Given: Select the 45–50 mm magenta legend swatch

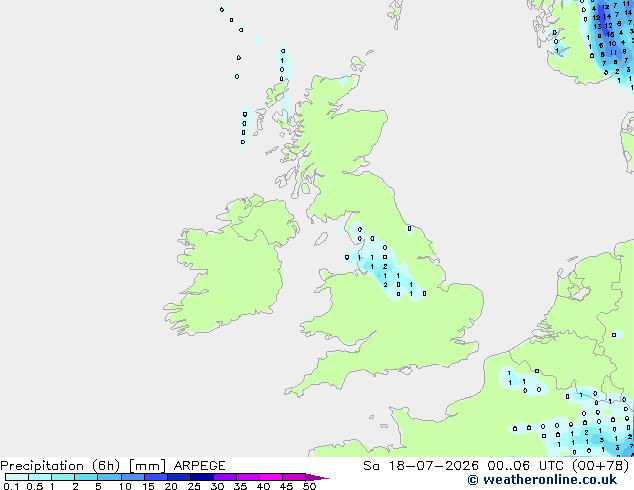Looking at the screenshot, I should (294, 477).
